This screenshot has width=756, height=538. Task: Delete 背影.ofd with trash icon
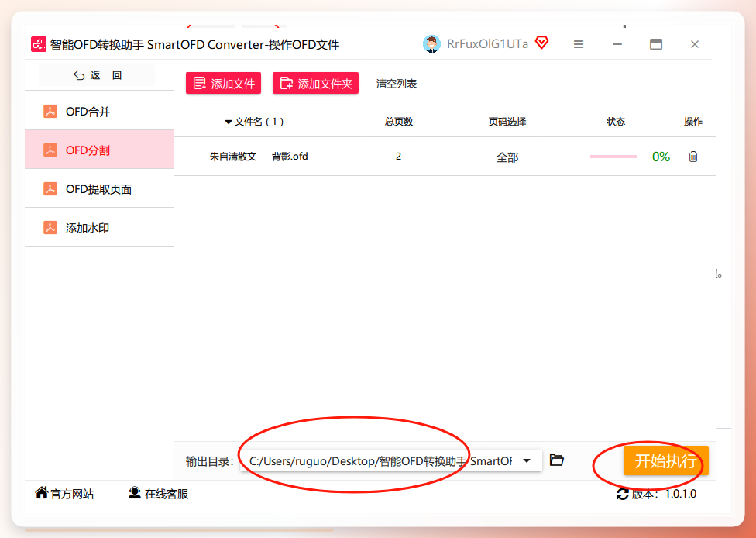[692, 157]
